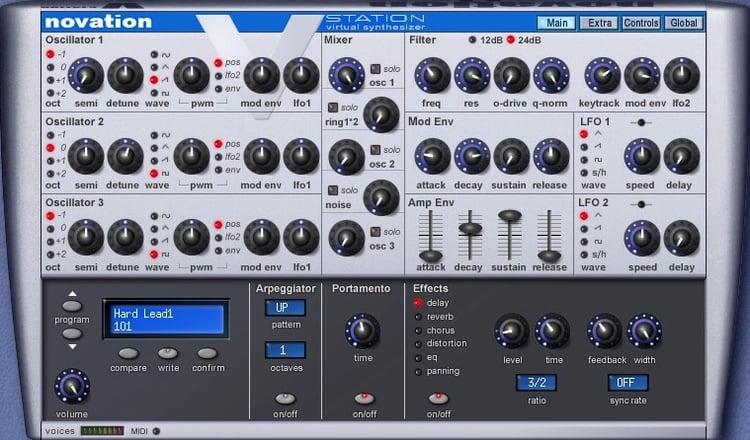Toggle solo for noise

point(333,190)
